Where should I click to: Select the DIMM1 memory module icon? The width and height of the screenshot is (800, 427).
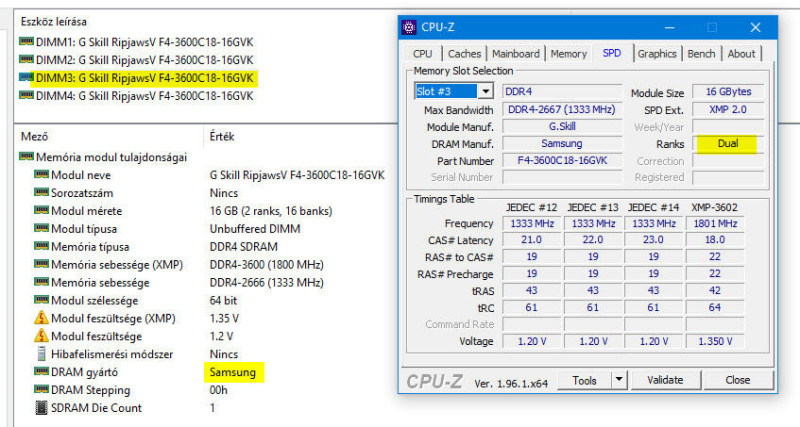(26, 41)
